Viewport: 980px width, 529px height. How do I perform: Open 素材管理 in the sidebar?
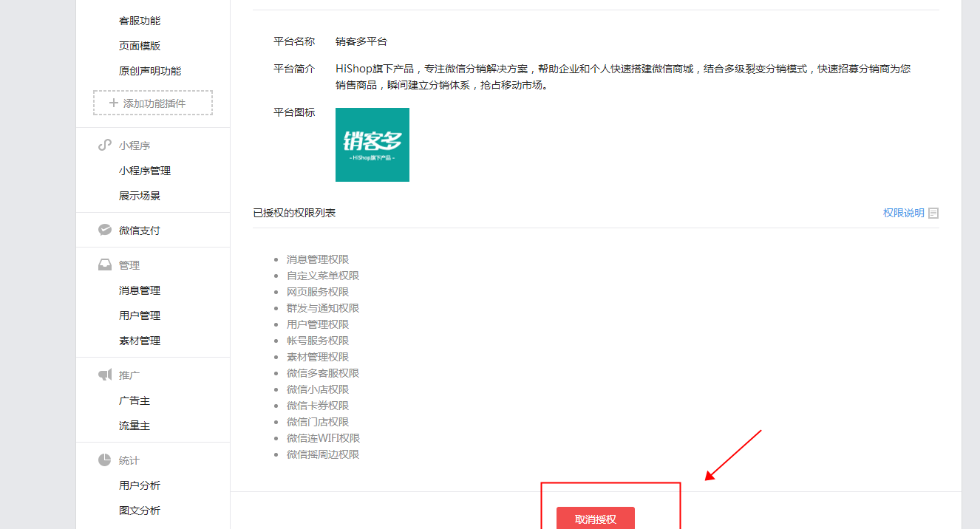tap(140, 341)
